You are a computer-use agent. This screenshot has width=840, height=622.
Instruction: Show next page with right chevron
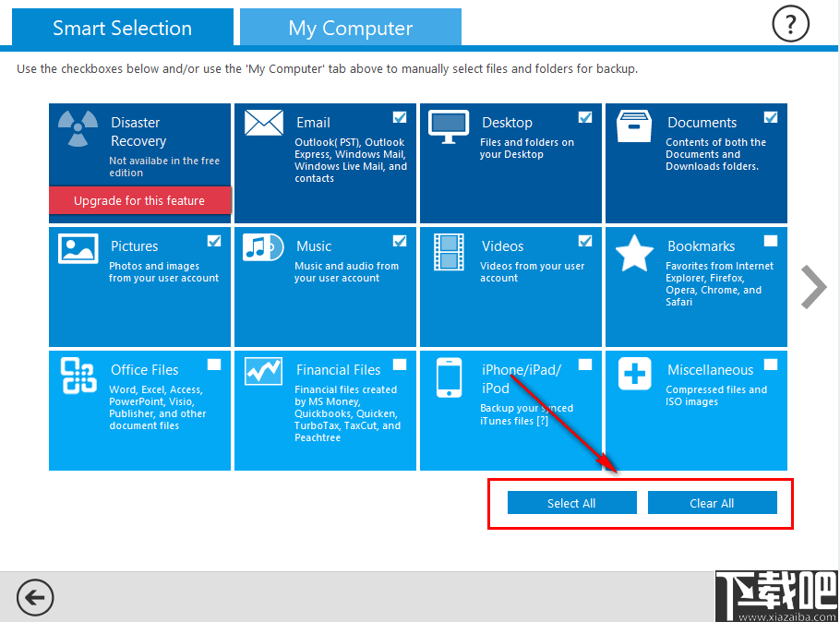(814, 287)
